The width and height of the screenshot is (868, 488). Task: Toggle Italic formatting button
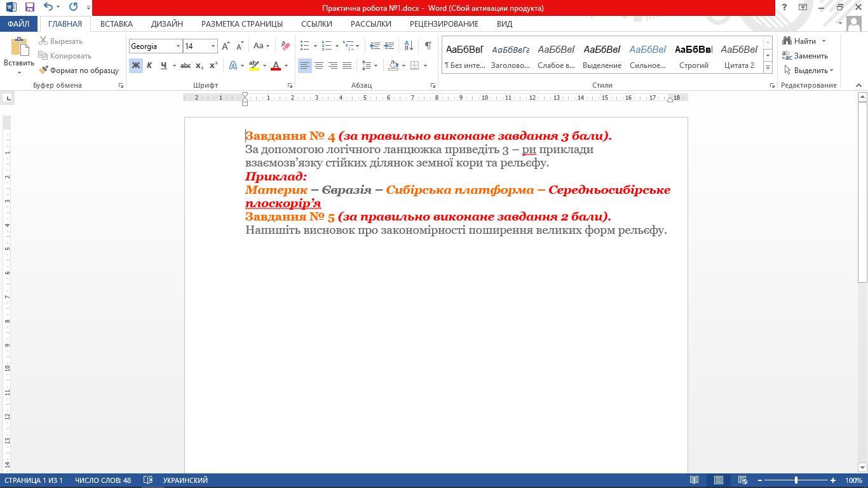(x=149, y=65)
